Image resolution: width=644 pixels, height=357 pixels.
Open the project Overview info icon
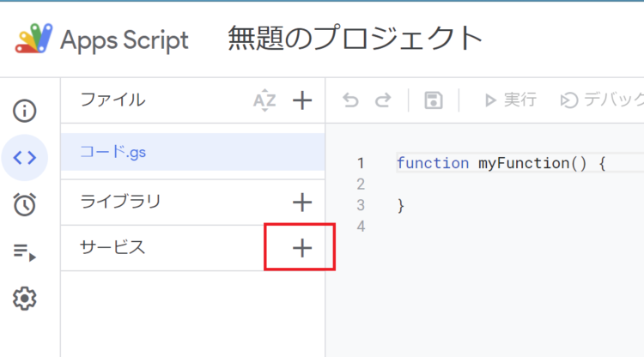(x=25, y=111)
